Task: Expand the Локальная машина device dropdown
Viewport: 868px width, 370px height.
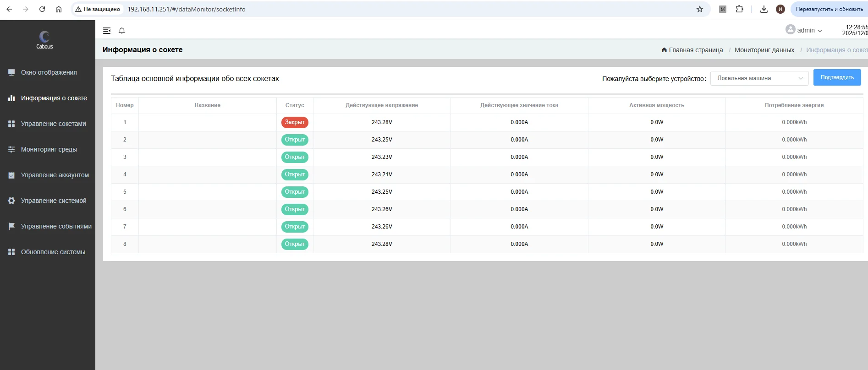Action: point(759,78)
